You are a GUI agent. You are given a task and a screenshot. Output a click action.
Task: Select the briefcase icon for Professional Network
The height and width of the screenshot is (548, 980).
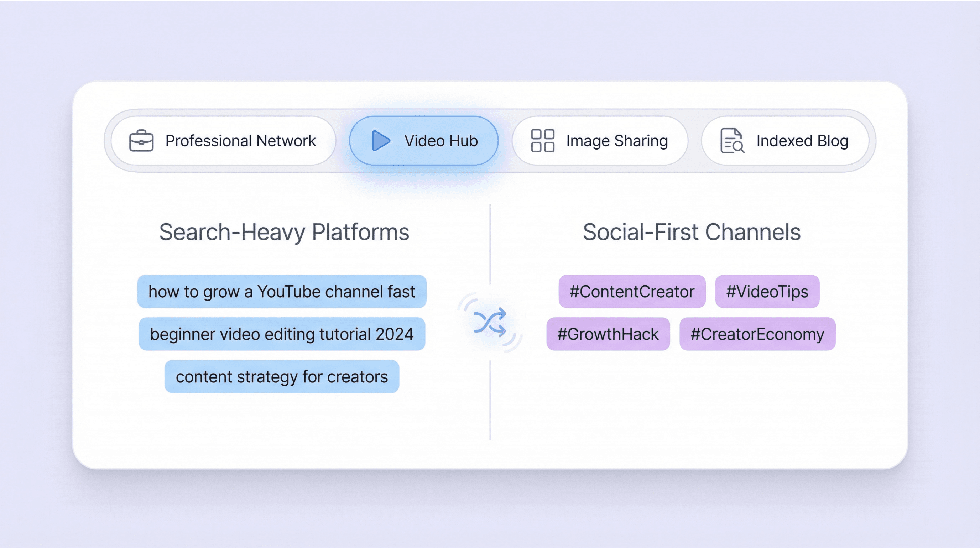[141, 141]
